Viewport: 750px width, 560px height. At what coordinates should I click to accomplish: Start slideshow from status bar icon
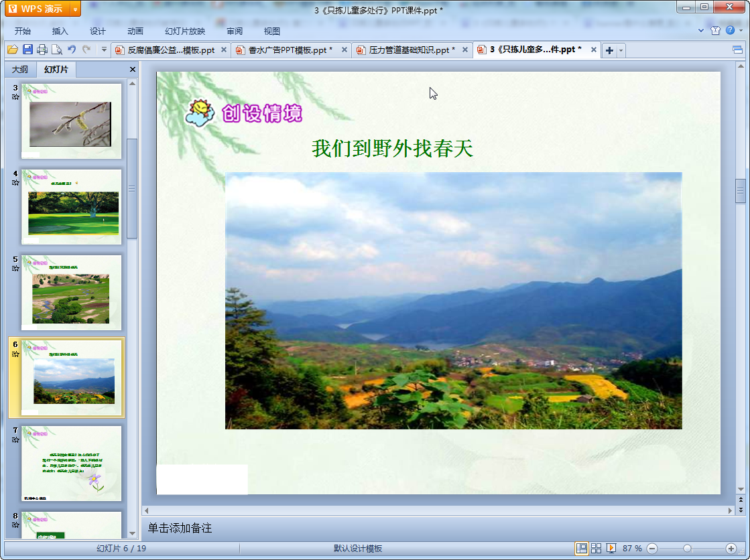pos(611,548)
